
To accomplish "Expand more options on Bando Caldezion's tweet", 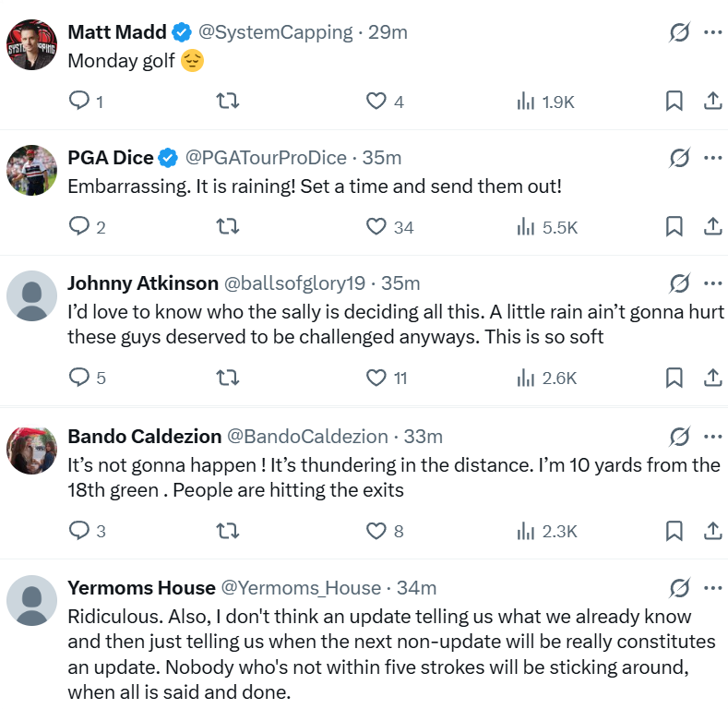I will [x=712, y=436].
